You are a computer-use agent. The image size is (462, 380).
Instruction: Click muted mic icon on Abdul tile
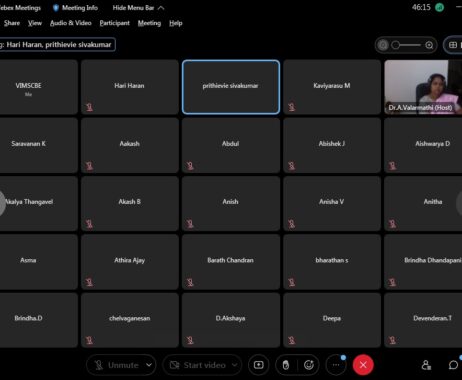click(190, 166)
